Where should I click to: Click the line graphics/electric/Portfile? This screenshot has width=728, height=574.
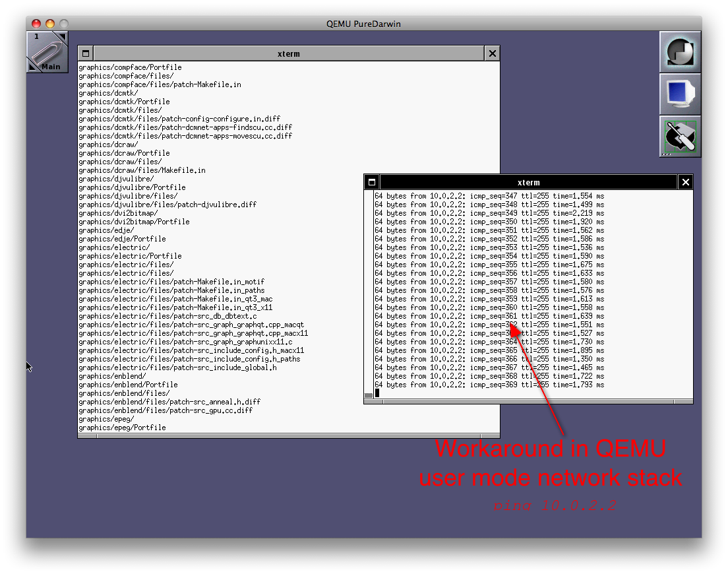pyautogui.click(x=130, y=257)
